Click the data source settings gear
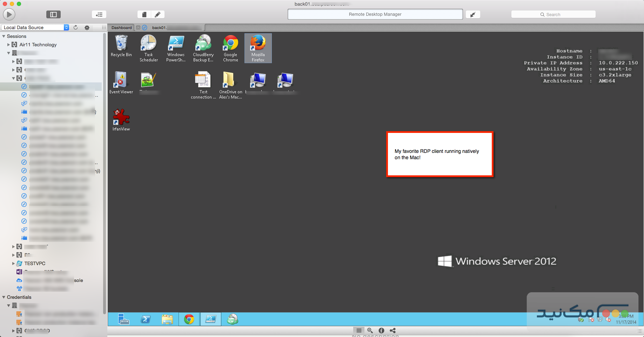Screen dimensions: 644x337 [x=87, y=27]
